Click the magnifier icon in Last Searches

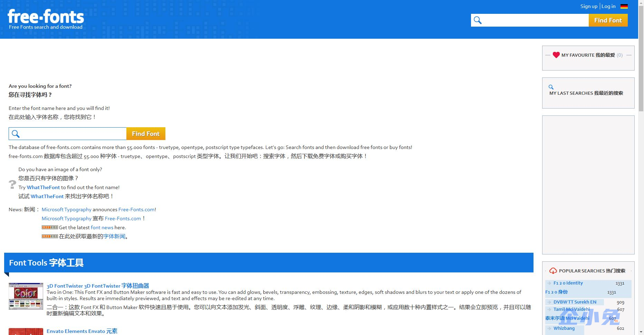point(551,87)
